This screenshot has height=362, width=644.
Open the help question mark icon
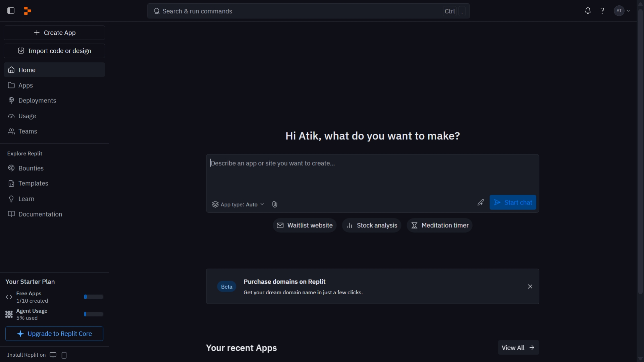[602, 11]
